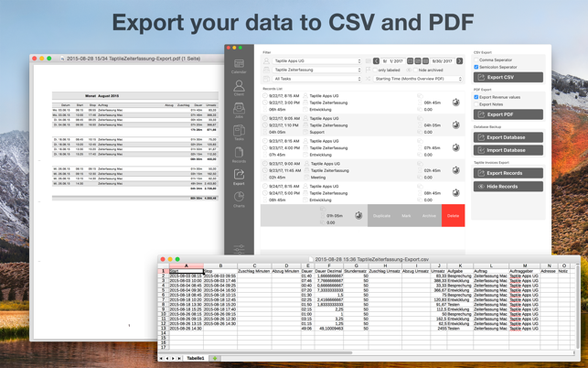Select the Export section in the sidebar

pyautogui.click(x=239, y=178)
